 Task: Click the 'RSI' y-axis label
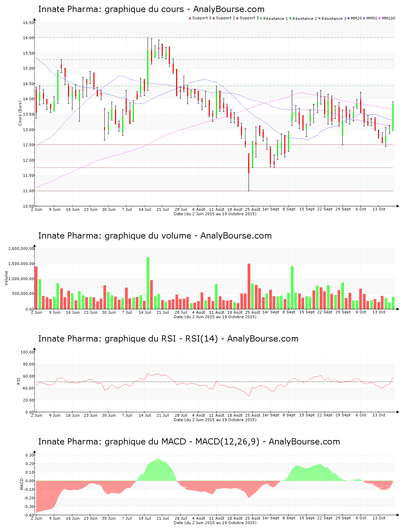click(19, 381)
